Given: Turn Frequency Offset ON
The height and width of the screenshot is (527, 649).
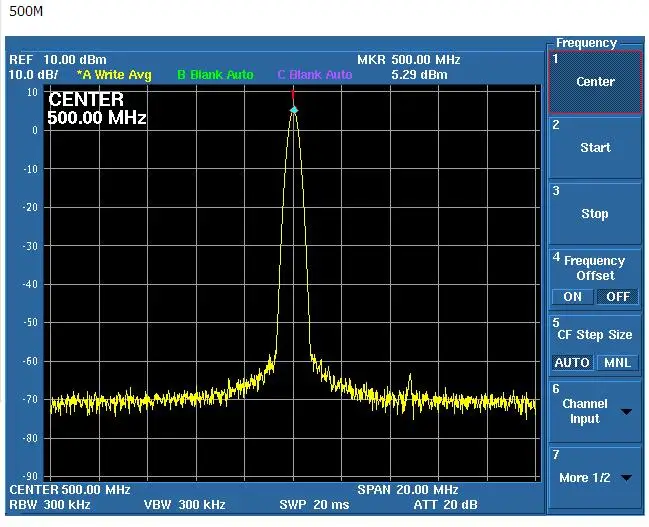Looking at the screenshot, I should point(572,297).
